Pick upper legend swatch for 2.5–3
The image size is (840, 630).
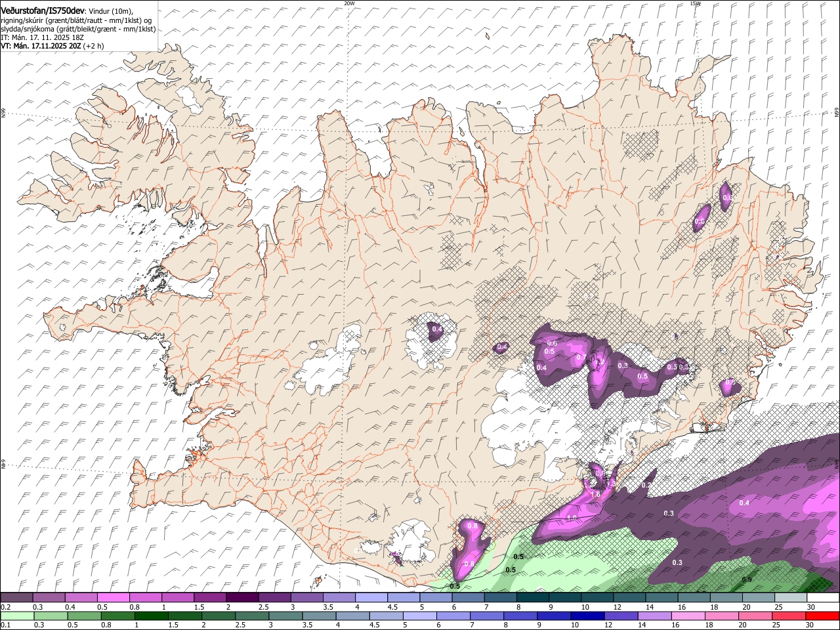coord(274,598)
